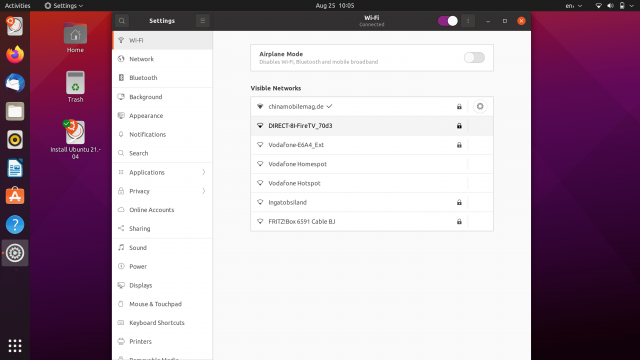This screenshot has height=360, width=640.
Task: Open settings gear for chinamobilemag.de network
Action: 480,107
